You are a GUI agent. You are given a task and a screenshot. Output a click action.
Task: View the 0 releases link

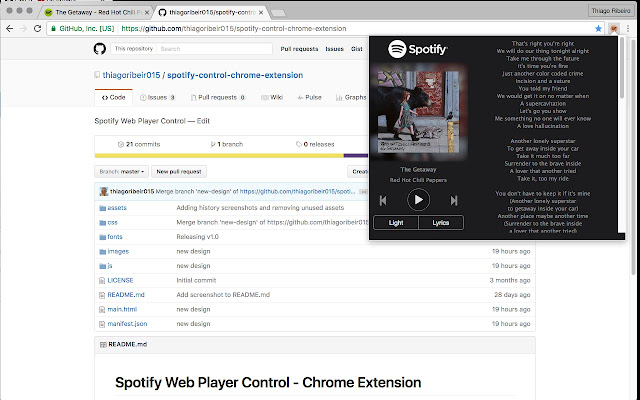pos(315,144)
